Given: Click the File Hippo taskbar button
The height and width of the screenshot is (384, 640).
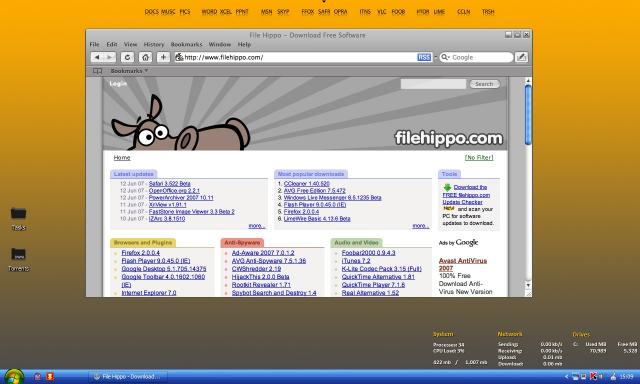Looking at the screenshot, I should [127, 377].
